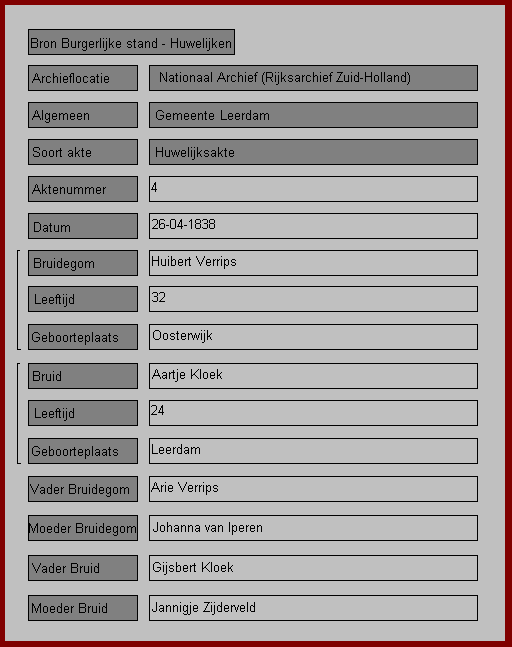Click the Bruidegom field Huibert Verrips
Viewport: 512px width, 647px height.
pyautogui.click(x=313, y=263)
